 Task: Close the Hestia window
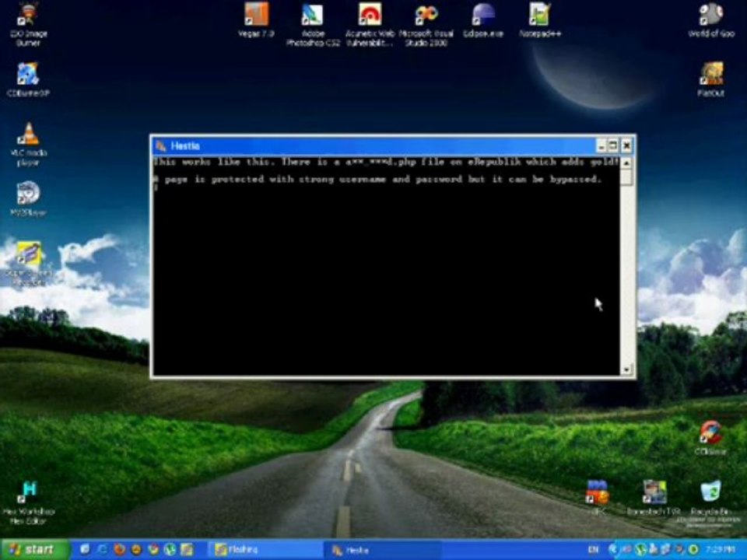pos(626,145)
